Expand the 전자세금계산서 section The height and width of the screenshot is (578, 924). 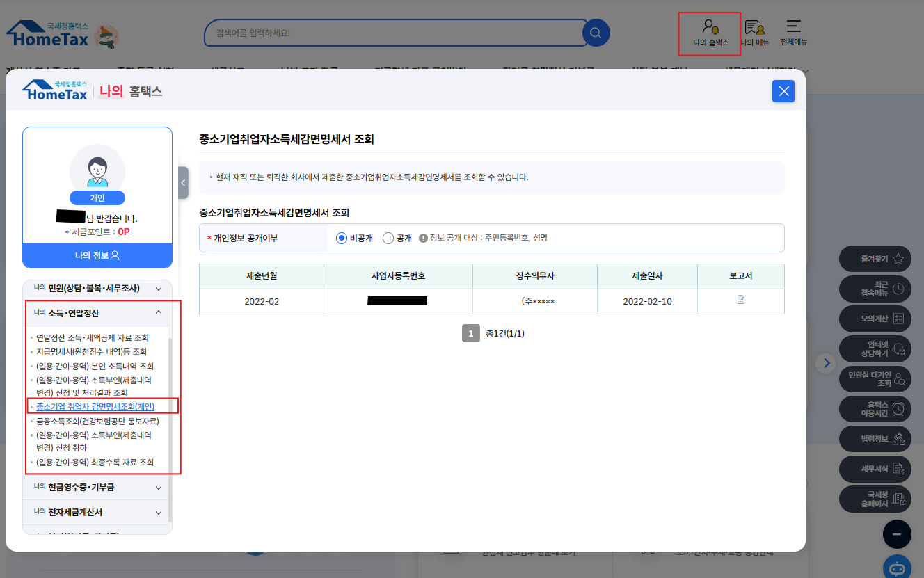159,513
